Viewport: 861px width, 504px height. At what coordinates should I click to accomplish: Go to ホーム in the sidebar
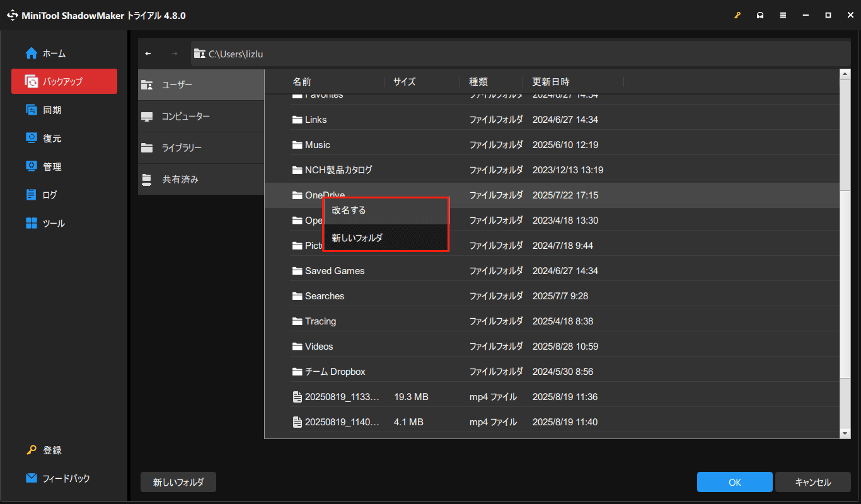[x=64, y=54]
